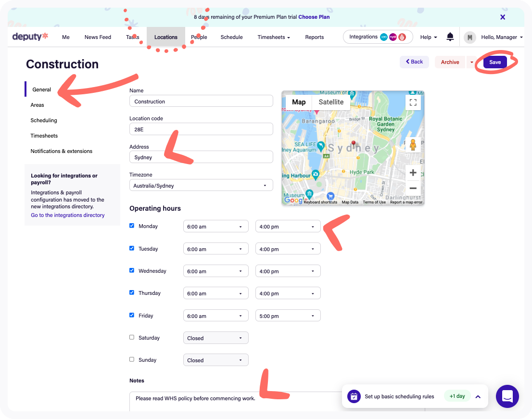Click the Deputy logo
532x419 pixels.
click(30, 37)
